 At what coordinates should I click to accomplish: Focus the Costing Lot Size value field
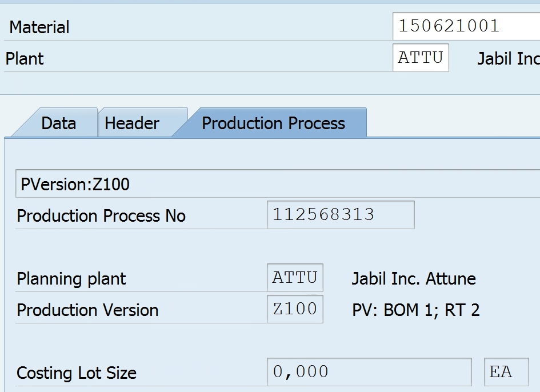click(x=369, y=373)
